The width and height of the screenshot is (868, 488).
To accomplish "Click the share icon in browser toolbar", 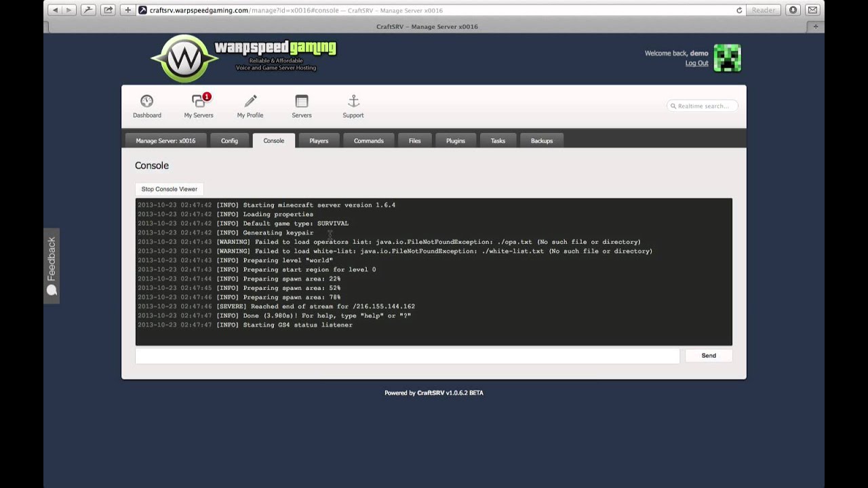I will pos(108,10).
